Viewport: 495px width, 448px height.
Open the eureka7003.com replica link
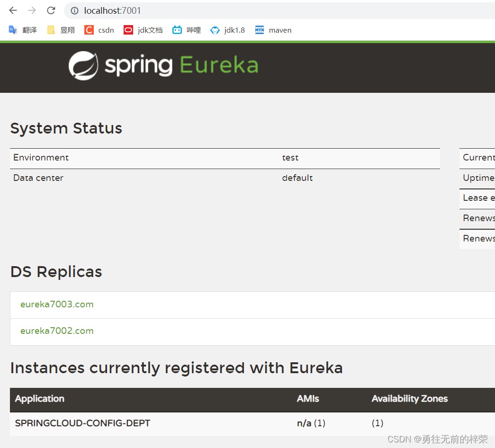coord(57,305)
